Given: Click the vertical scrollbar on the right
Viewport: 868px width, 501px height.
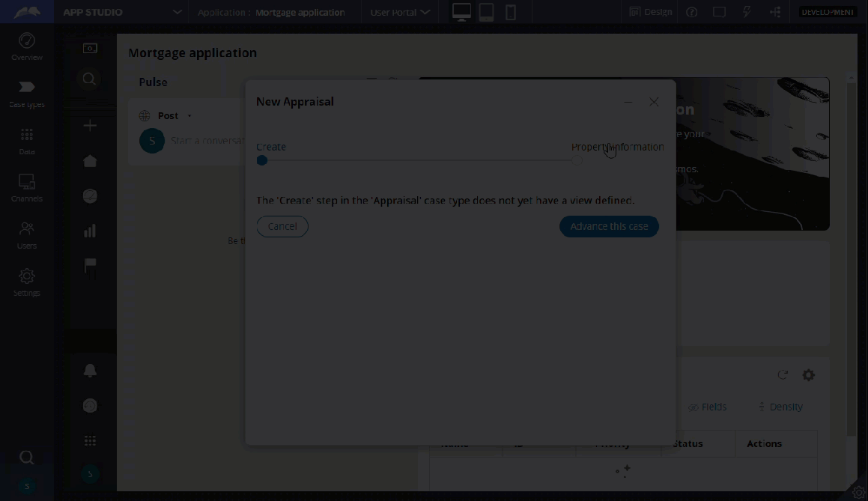Looking at the screenshot, I should click(x=852, y=258).
